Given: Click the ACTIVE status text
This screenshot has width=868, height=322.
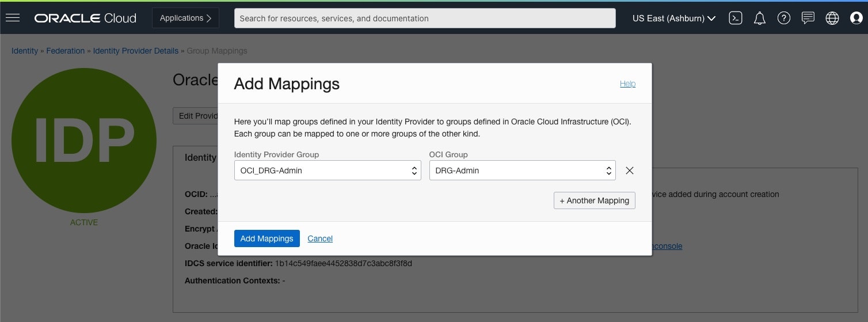Looking at the screenshot, I should tap(84, 222).
